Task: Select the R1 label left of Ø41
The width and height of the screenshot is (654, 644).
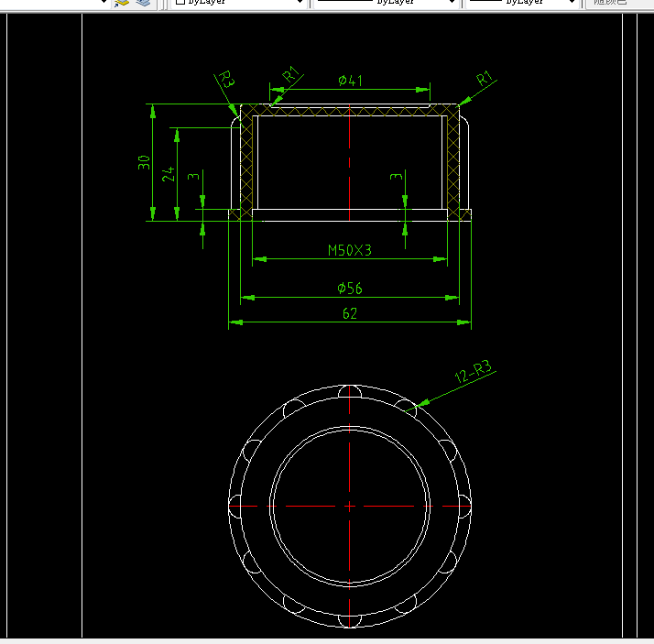Action: coord(290,73)
